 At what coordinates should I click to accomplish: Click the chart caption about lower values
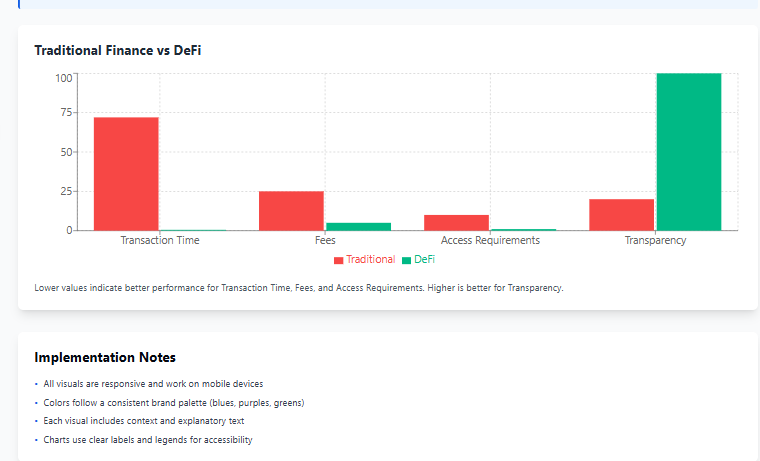click(x=298, y=288)
